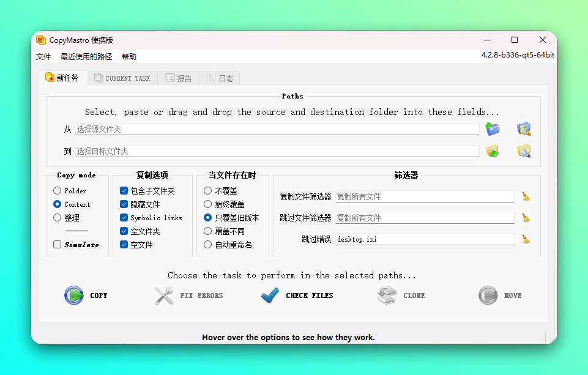Maximize the CopyMastro window
This screenshot has height=375, width=588.
pos(515,40)
